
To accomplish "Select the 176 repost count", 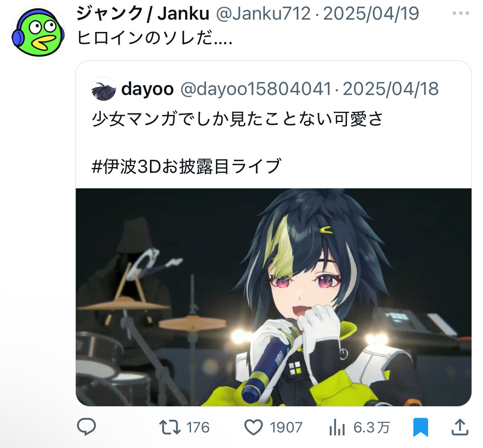I will point(198,428).
